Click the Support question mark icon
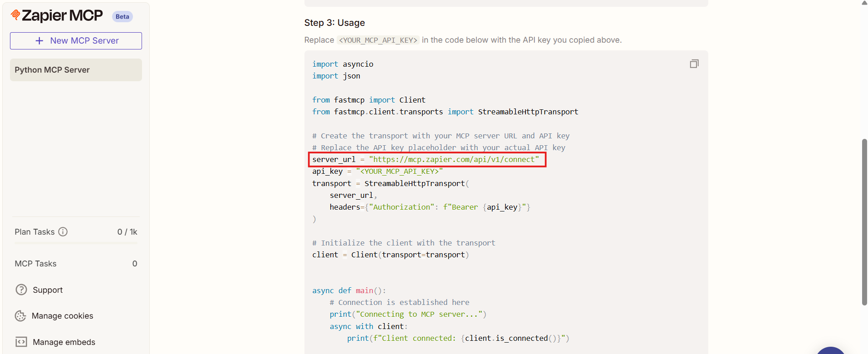 click(x=21, y=290)
